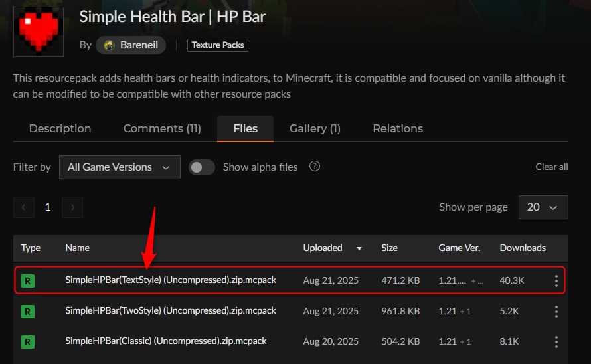Open SimpleHPBar(TextStyle) (Uncompressed).zip.mcpack file

171,280
